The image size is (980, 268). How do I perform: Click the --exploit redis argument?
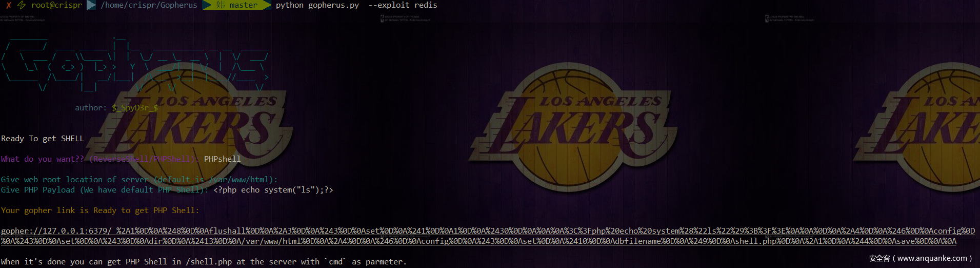[x=403, y=5]
